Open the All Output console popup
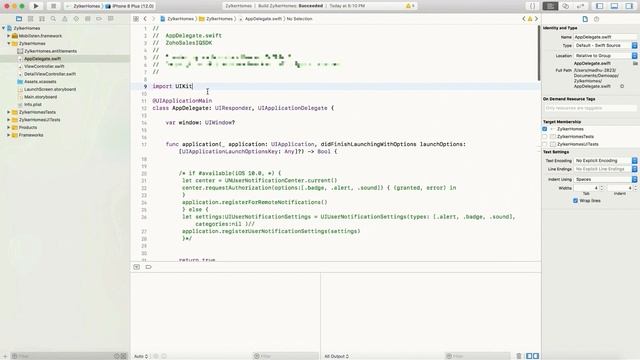Screen dimensions: 640x360 click(337, 356)
